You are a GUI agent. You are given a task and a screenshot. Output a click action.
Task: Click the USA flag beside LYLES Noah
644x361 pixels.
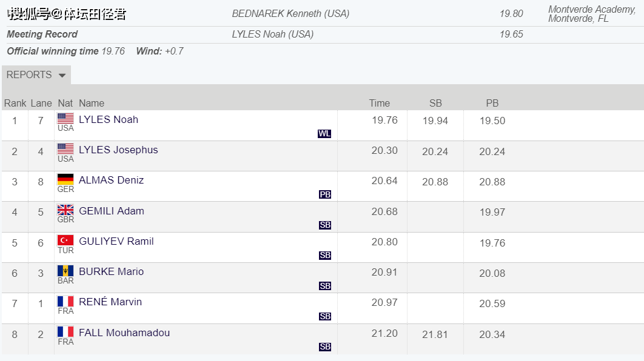tap(65, 119)
